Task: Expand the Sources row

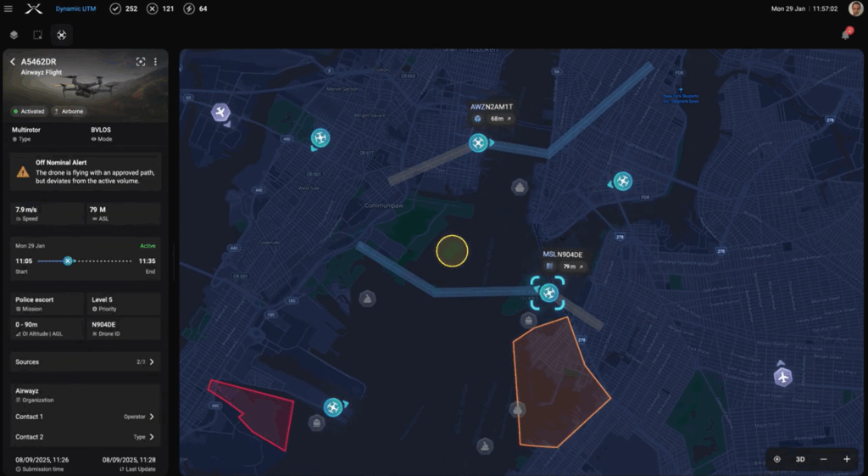Action: (151, 361)
